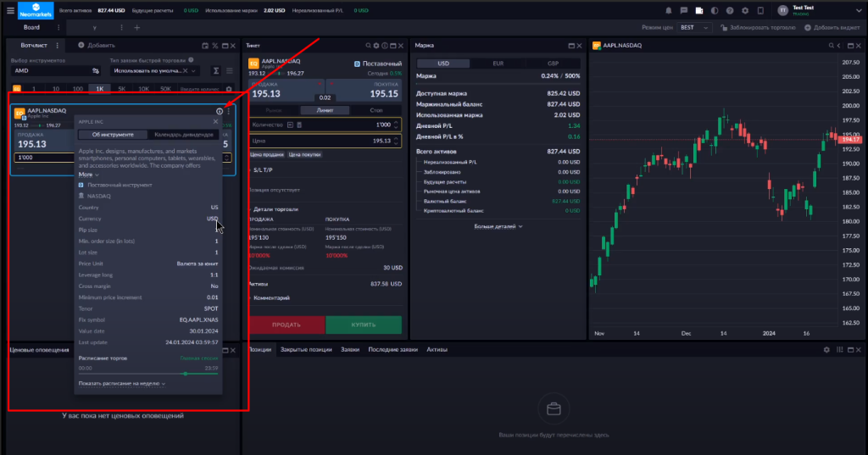
Task: Open AAPL.NASDAQ card three-dot menu
Action: 229,111
